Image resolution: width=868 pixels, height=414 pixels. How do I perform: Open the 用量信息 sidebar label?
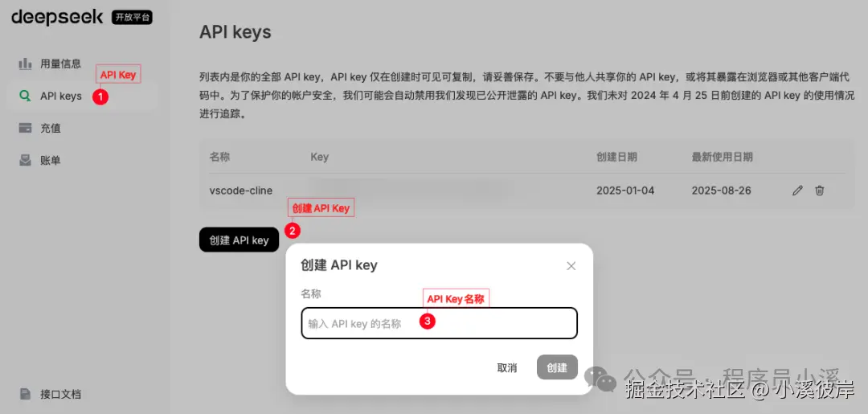(61, 64)
